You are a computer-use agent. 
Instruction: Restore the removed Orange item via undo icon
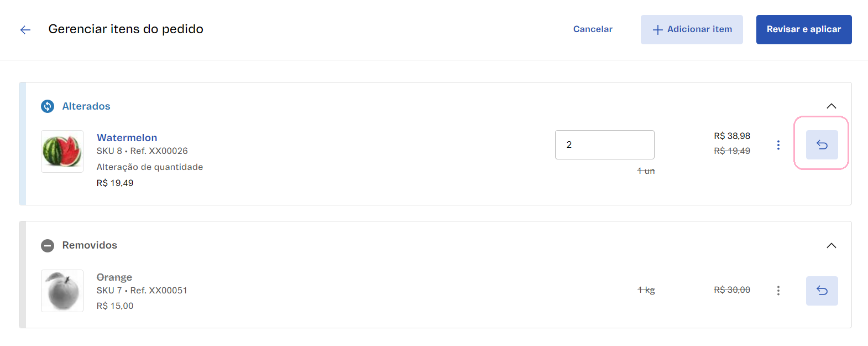[x=822, y=291]
